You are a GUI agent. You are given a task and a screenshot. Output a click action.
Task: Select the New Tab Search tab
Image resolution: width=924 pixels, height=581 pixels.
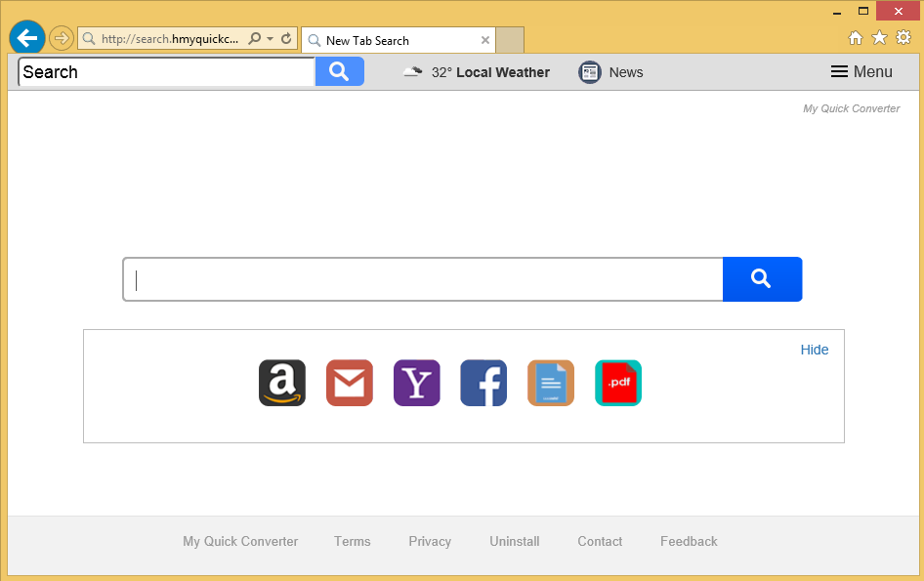pos(391,40)
